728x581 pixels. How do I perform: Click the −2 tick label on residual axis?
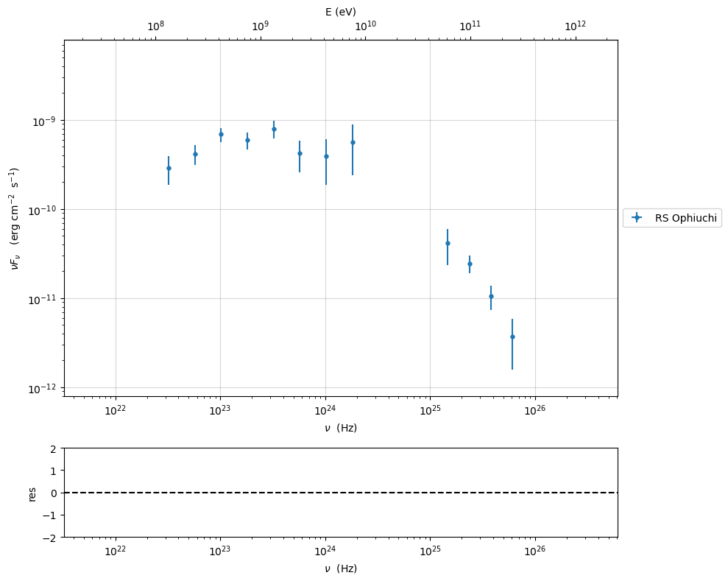52,538
